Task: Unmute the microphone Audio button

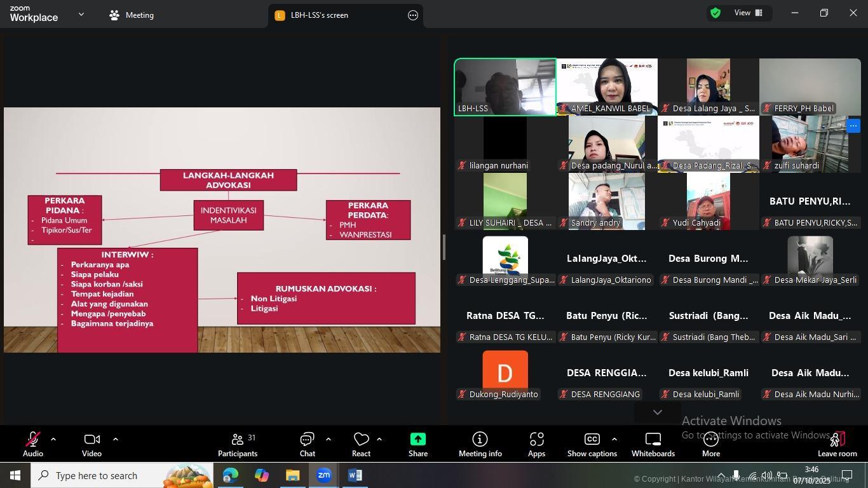Action: tap(32, 445)
